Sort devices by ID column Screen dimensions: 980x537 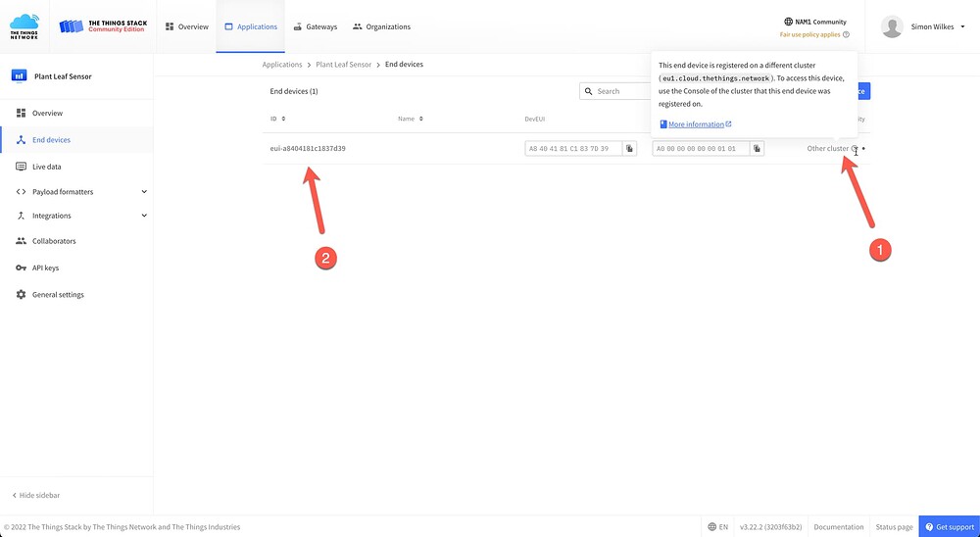click(x=277, y=119)
